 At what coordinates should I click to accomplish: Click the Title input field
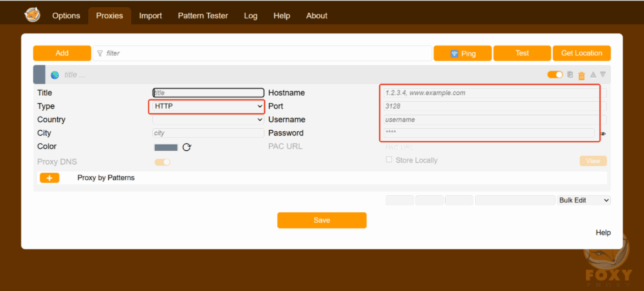[x=208, y=93]
